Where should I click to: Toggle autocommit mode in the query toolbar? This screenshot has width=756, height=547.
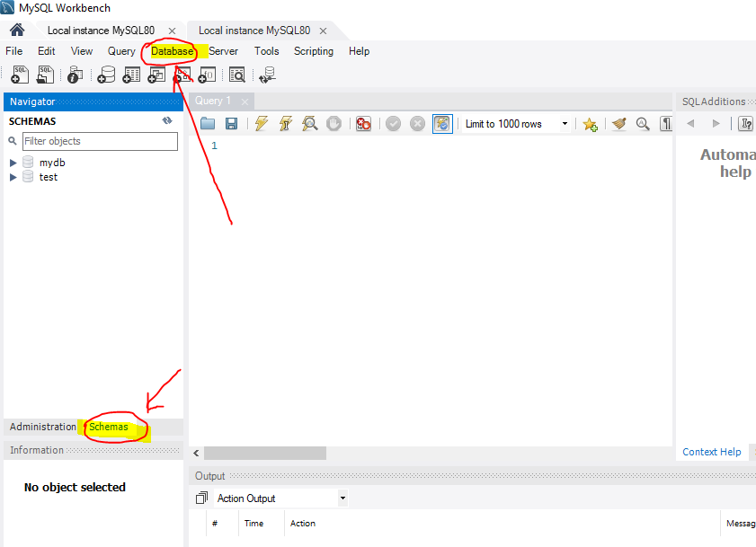pos(442,123)
